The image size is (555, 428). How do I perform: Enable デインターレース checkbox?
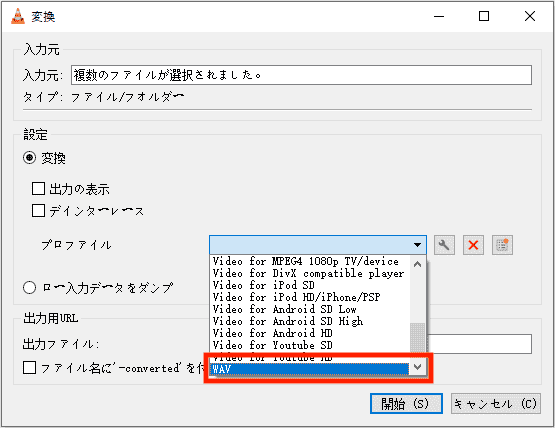click(38, 210)
